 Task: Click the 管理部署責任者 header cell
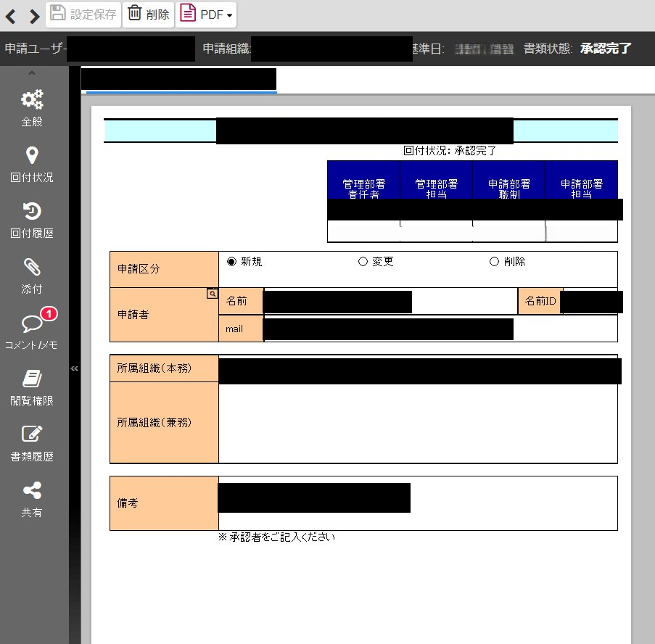(363, 180)
